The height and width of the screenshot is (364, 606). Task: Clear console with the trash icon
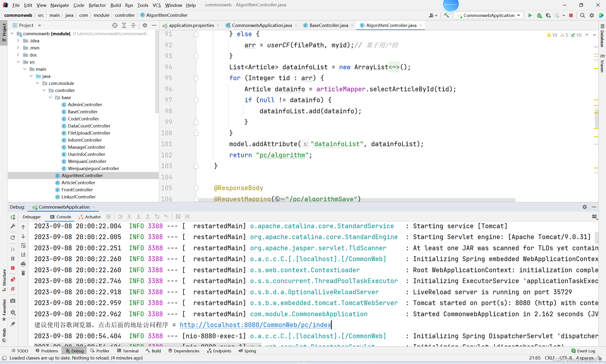(23, 273)
